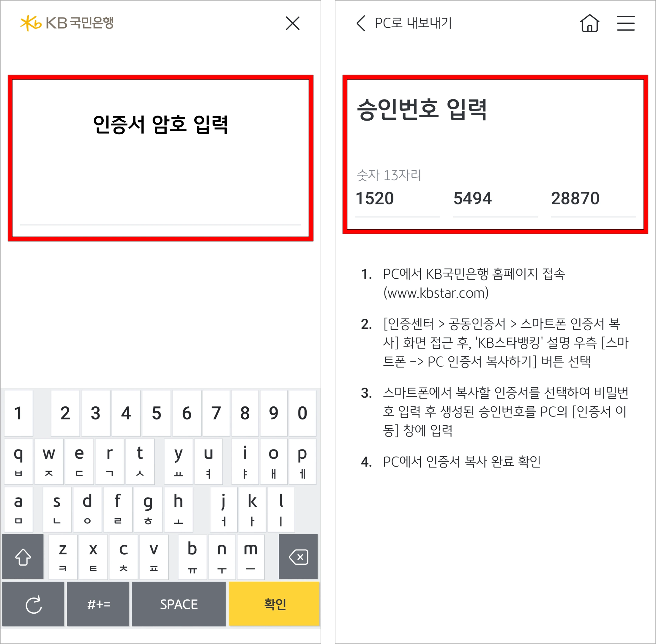
Task: Open the home screen via house icon
Action: [590, 23]
